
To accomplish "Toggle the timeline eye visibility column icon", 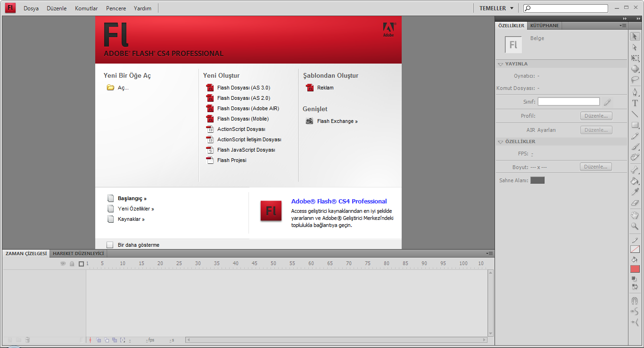I will click(63, 264).
